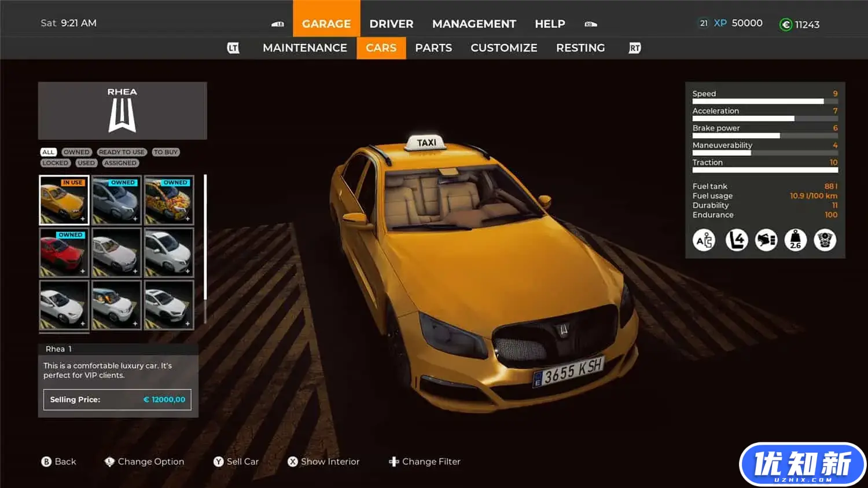The width and height of the screenshot is (868, 488).
Task: Click the four seats icon
Action: pyautogui.click(x=737, y=240)
